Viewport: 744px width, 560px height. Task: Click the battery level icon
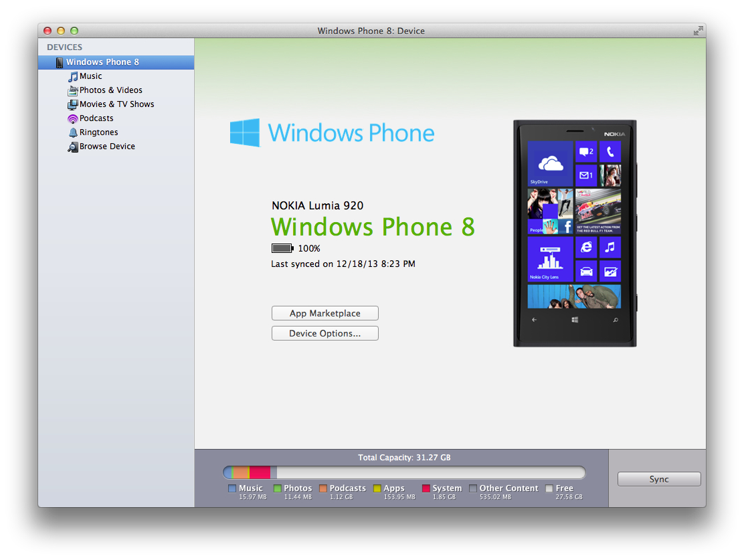pyautogui.click(x=282, y=248)
